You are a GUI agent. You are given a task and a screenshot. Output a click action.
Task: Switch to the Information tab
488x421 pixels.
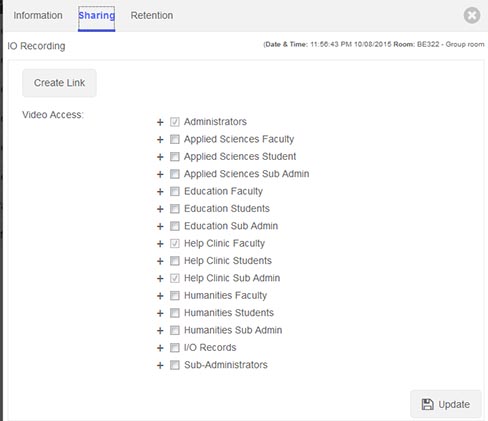pos(38,15)
